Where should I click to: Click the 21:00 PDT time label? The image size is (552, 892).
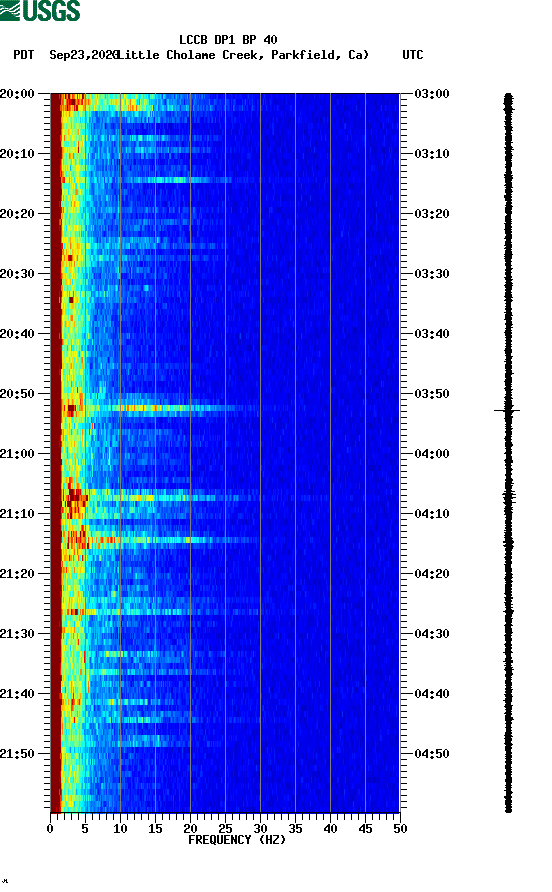(x=17, y=454)
